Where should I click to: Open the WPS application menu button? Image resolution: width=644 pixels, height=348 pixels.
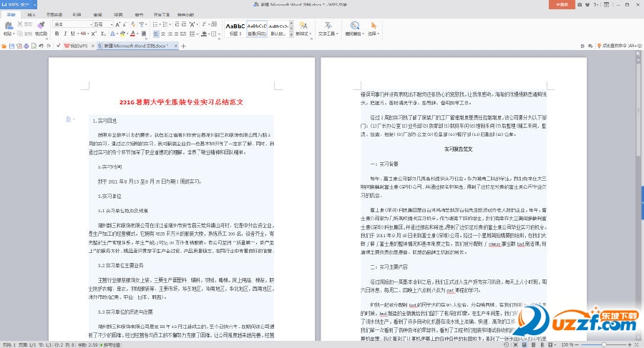[19, 4]
